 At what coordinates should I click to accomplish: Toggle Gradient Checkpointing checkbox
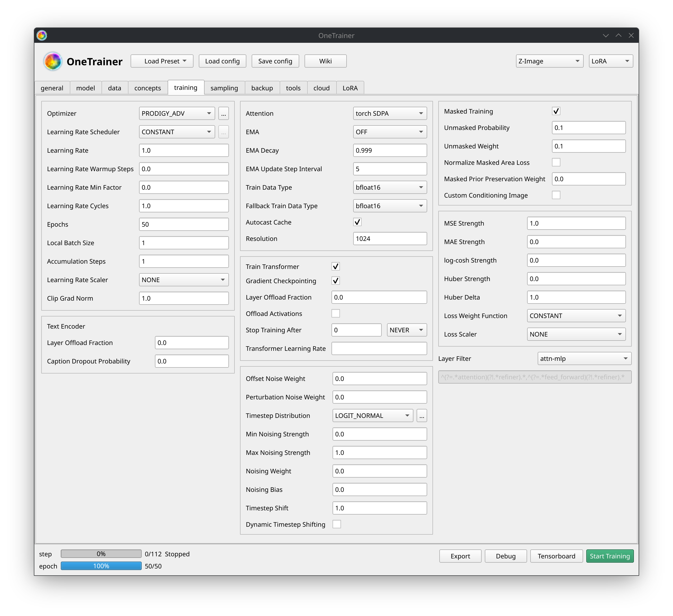click(335, 281)
